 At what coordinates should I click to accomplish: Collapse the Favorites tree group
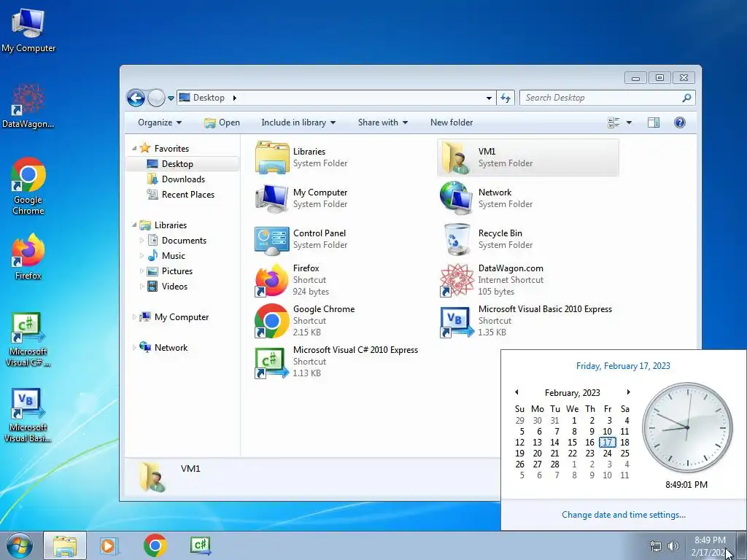[134, 149]
